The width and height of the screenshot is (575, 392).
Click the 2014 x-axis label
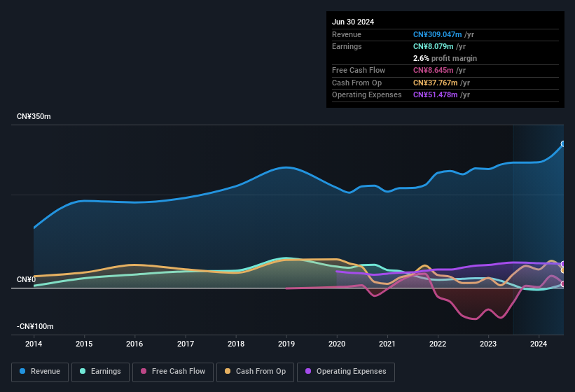pos(34,344)
